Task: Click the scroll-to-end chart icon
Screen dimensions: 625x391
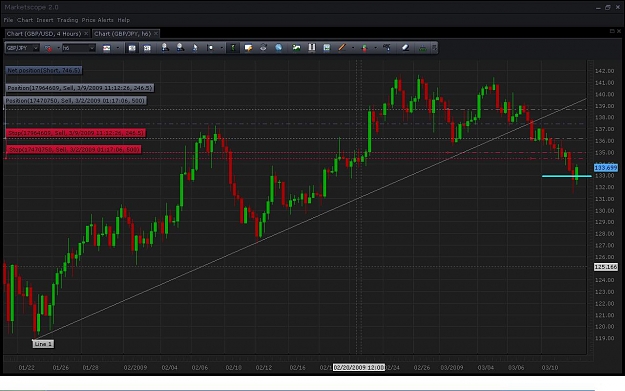Action: click(210, 48)
